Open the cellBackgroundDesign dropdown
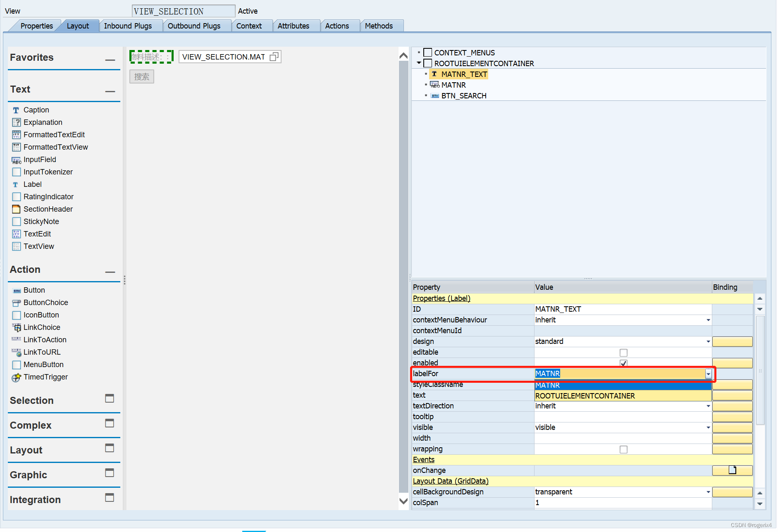 click(708, 492)
